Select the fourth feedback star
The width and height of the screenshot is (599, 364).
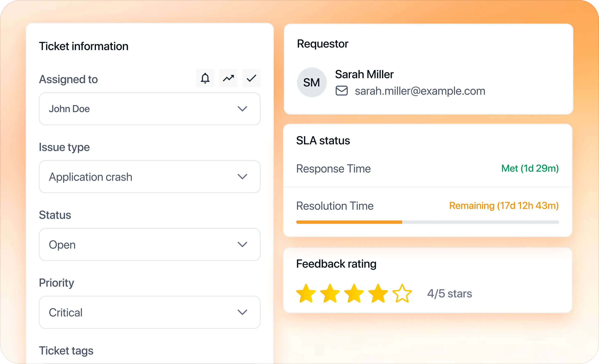click(x=378, y=293)
